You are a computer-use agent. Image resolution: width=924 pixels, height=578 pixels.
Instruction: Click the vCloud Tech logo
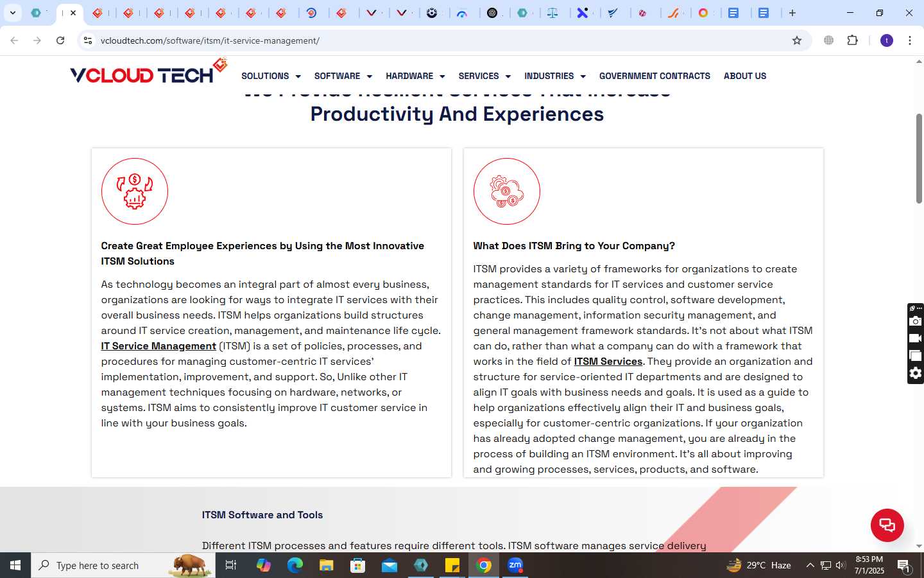pyautogui.click(x=149, y=72)
